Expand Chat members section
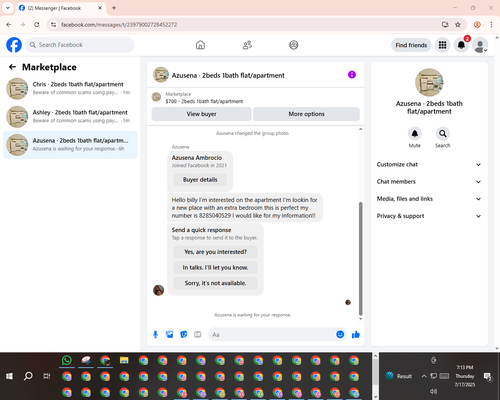The image size is (500, 400). (429, 182)
